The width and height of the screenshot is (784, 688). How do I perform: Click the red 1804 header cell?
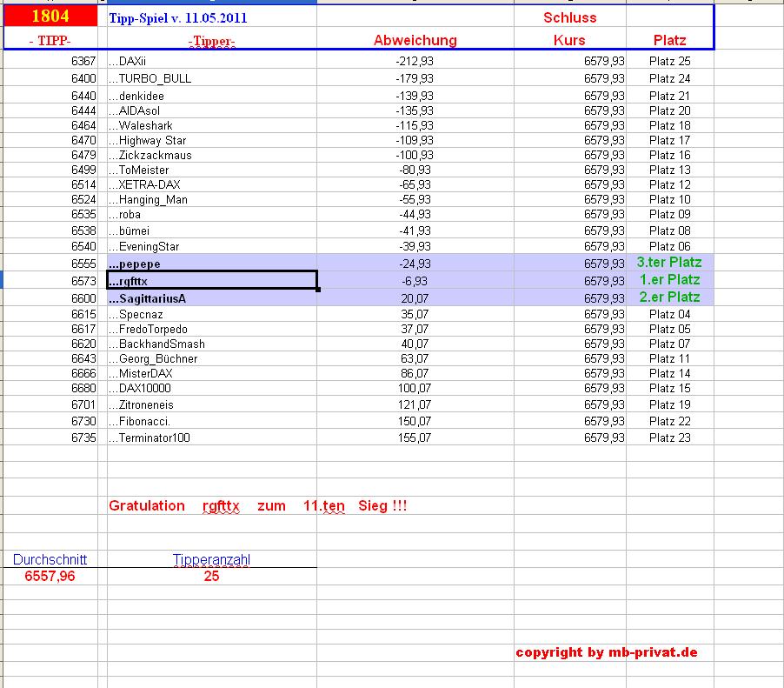(x=50, y=16)
